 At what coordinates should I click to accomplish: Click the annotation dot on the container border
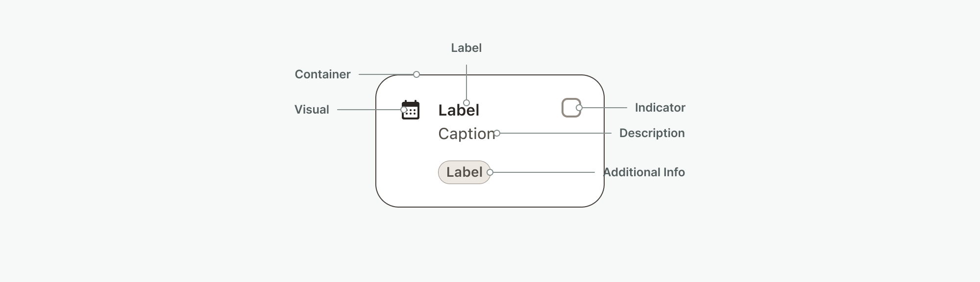click(416, 74)
